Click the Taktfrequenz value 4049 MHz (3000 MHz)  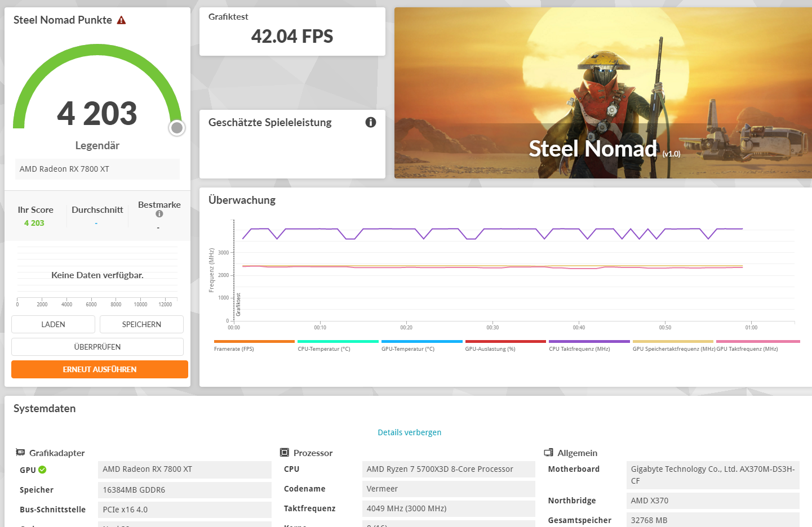pyautogui.click(x=449, y=508)
